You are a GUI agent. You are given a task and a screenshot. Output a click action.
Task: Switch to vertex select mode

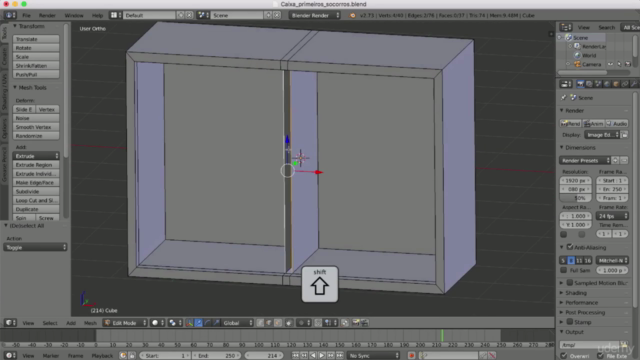click(260, 322)
